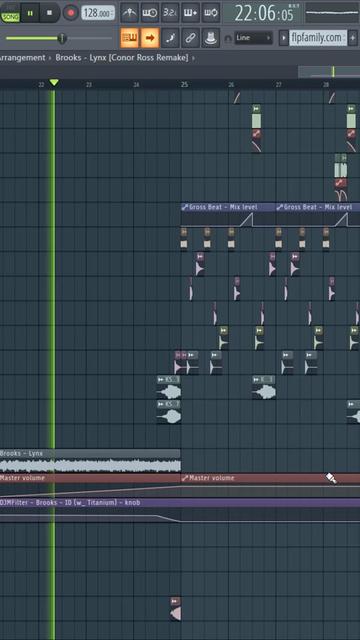Screen dimensions: 360x640
Task: Click the multilink controllers chain icon
Action: click(x=190, y=38)
